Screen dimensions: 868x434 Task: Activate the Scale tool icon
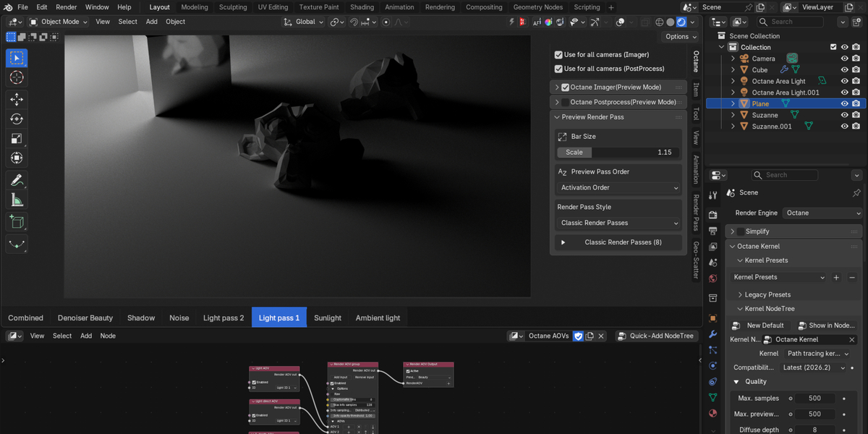(x=17, y=138)
